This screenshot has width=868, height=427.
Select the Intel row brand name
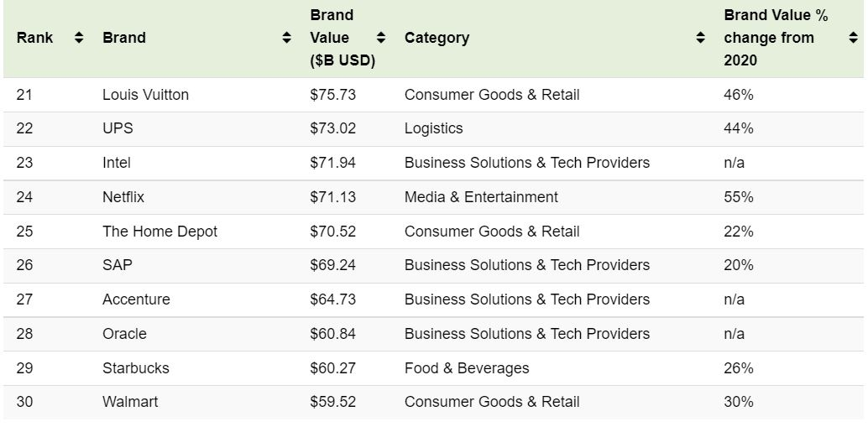pyautogui.click(x=117, y=163)
